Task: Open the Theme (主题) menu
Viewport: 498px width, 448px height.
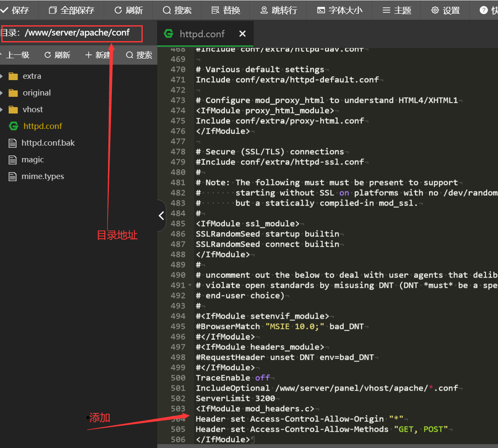Action: (397, 10)
